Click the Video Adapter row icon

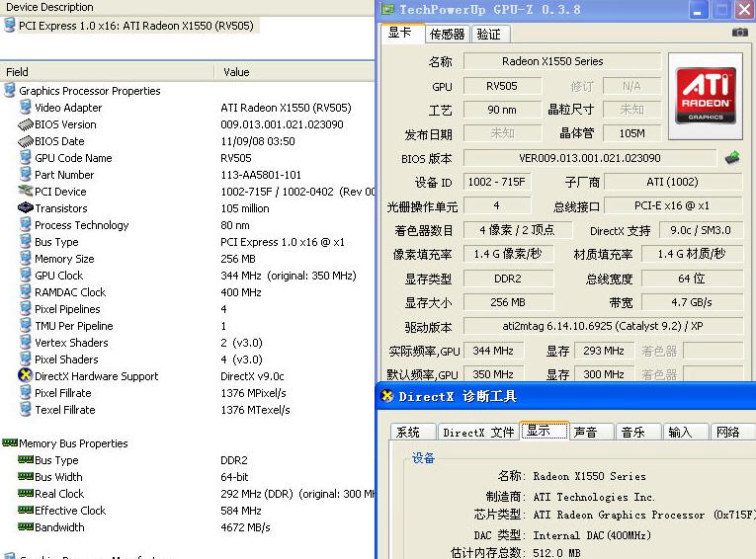(25, 107)
